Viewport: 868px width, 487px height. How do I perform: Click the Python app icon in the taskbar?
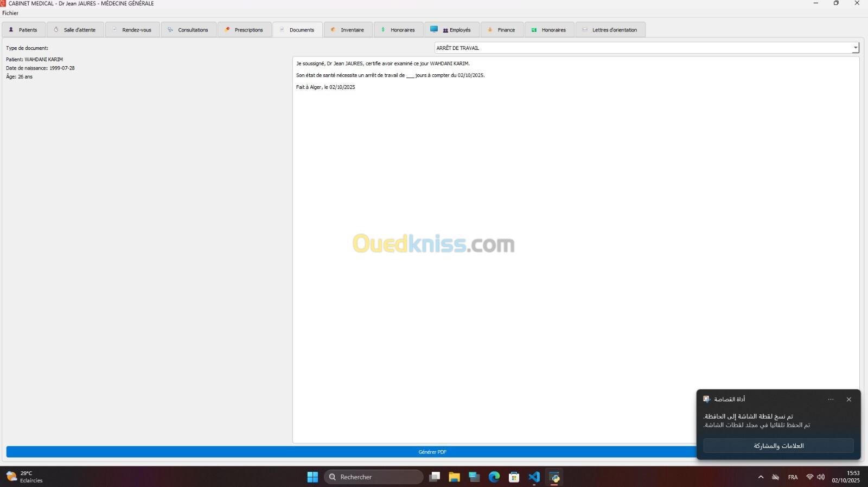(x=554, y=477)
